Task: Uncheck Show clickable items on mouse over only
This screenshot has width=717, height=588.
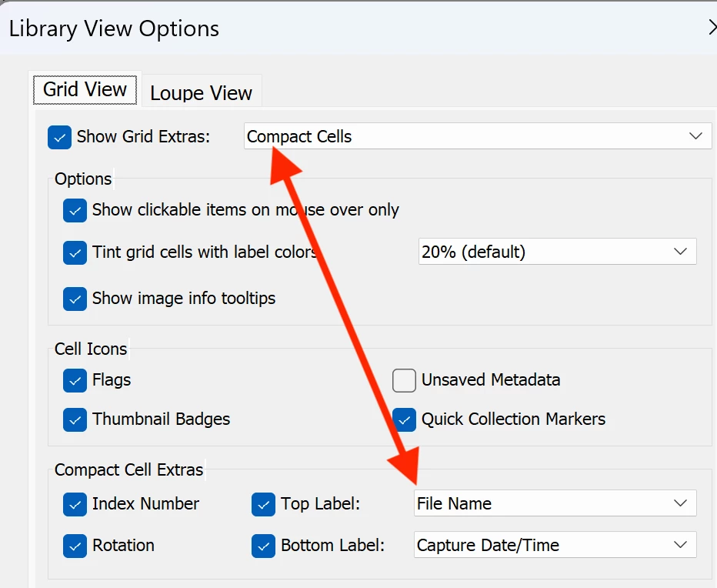Action: pos(75,210)
